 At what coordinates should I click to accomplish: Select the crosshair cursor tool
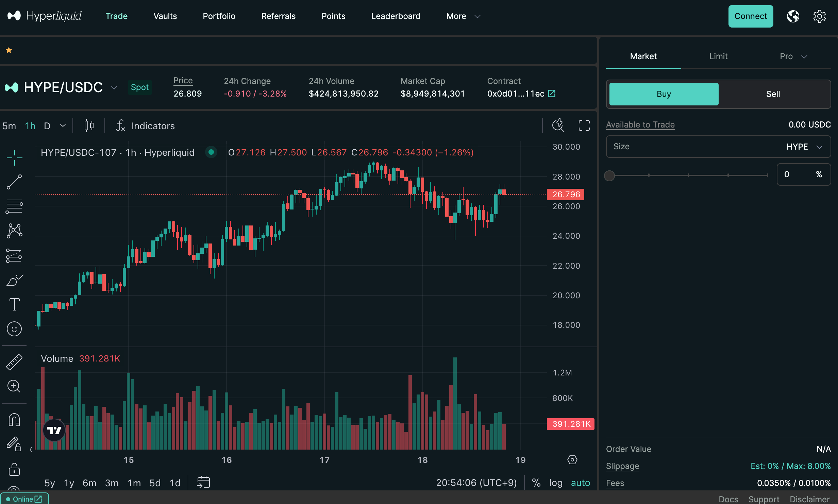coord(14,158)
